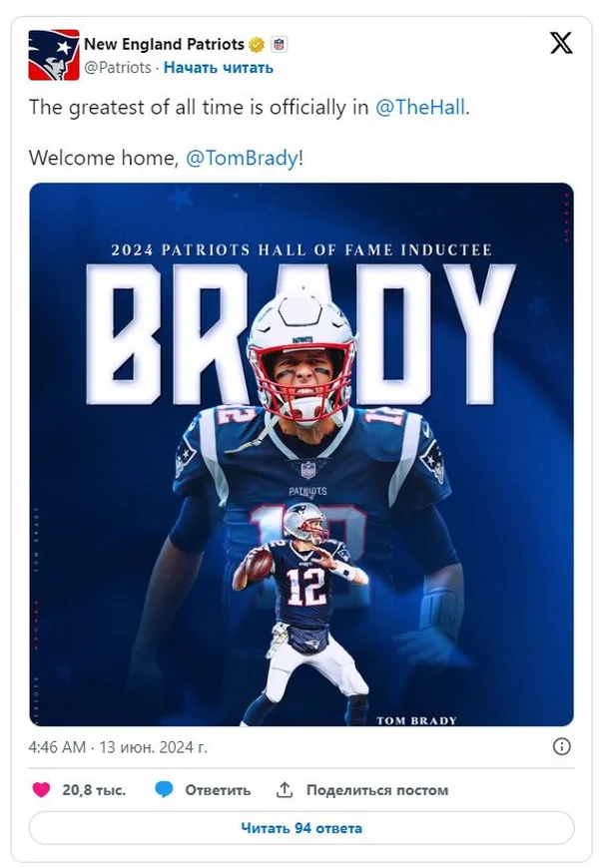Open the @TomBrady mention link

[x=242, y=159]
